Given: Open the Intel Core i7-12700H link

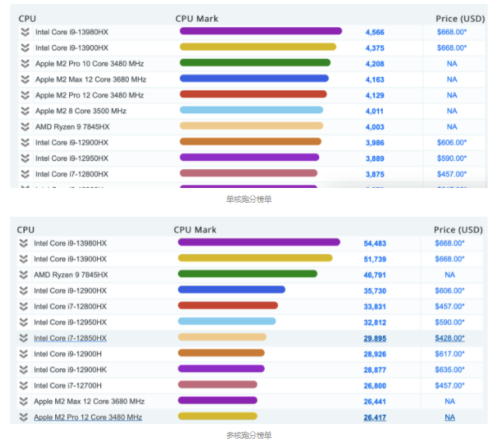Looking at the screenshot, I should (68, 385).
